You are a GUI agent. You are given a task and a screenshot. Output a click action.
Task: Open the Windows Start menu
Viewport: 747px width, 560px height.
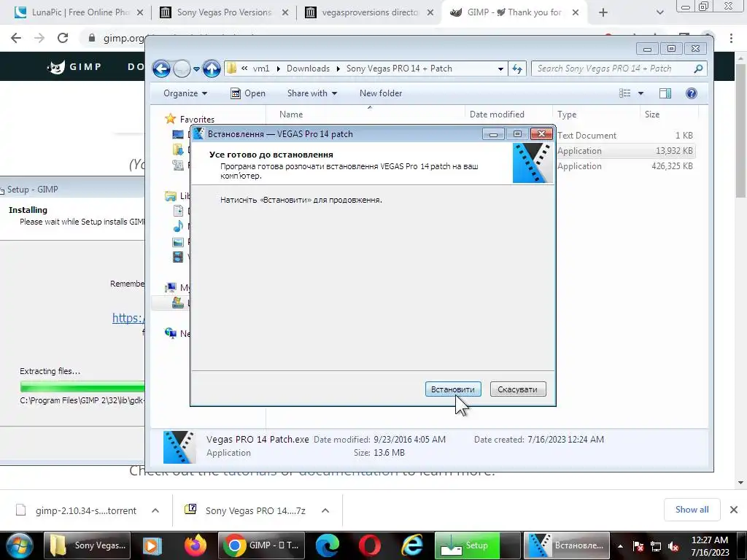(18, 545)
